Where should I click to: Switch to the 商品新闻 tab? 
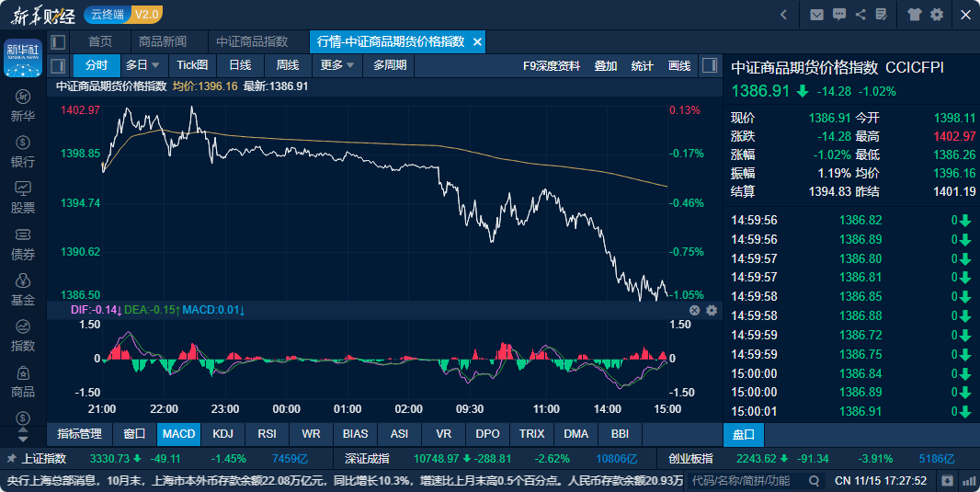[162, 42]
